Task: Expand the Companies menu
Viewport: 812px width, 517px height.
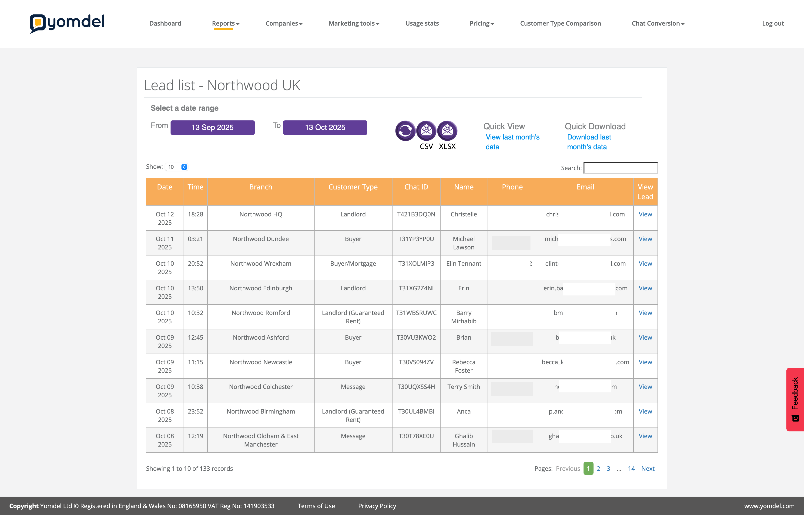Action: click(x=284, y=23)
